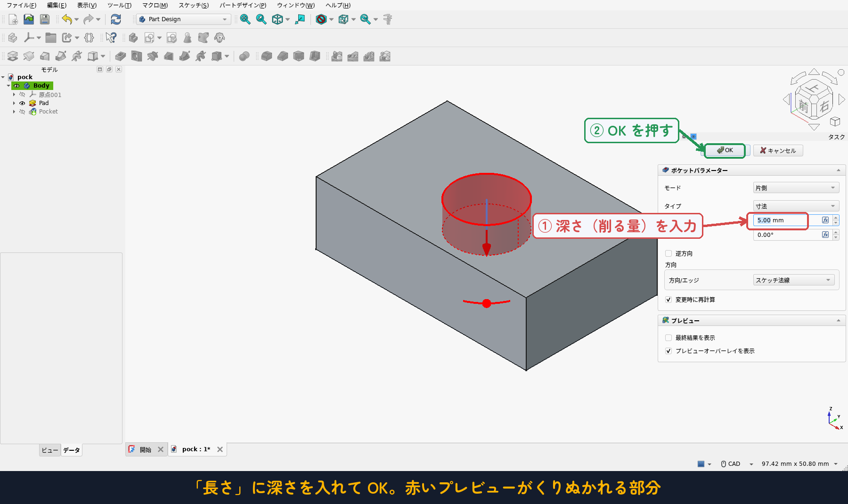Image resolution: width=848 pixels, height=504 pixels.
Task: Open the Part Design workbench dropdown
Action: tap(183, 19)
